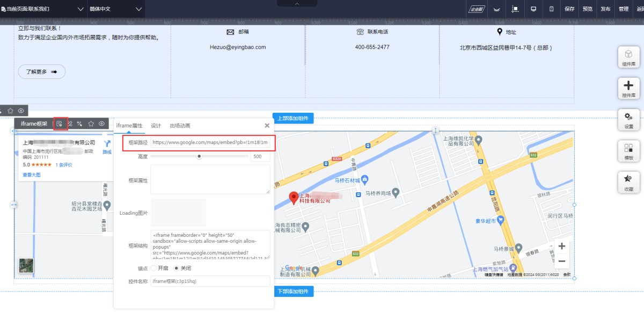Switch to the 设计 tab

click(156, 126)
